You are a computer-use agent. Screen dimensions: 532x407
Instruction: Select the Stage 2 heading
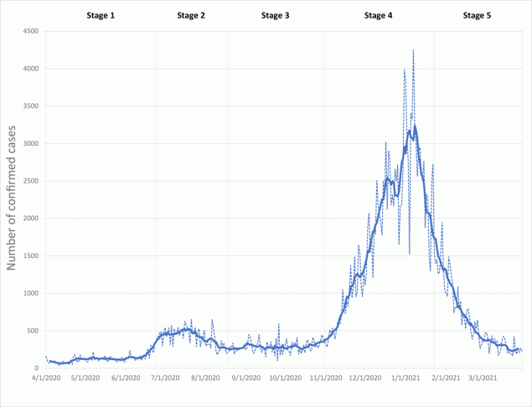[x=191, y=15]
